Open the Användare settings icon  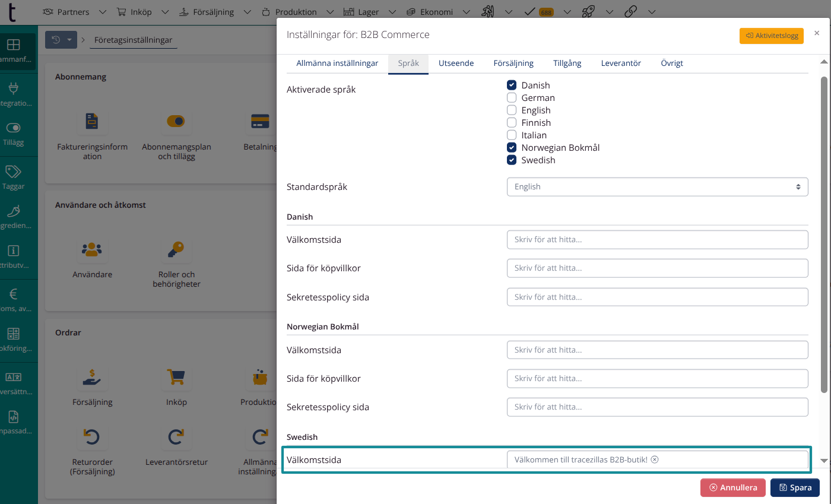[x=92, y=250]
